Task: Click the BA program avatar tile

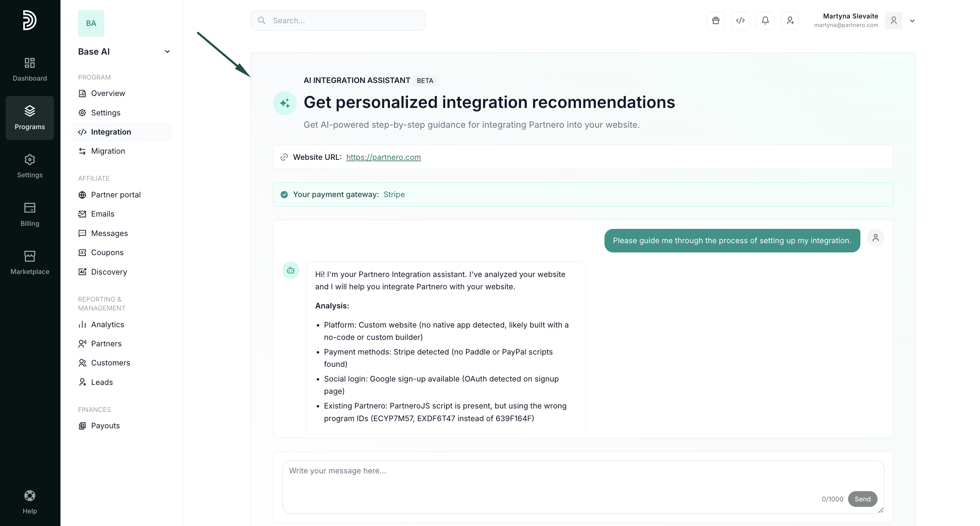Action: tap(91, 23)
